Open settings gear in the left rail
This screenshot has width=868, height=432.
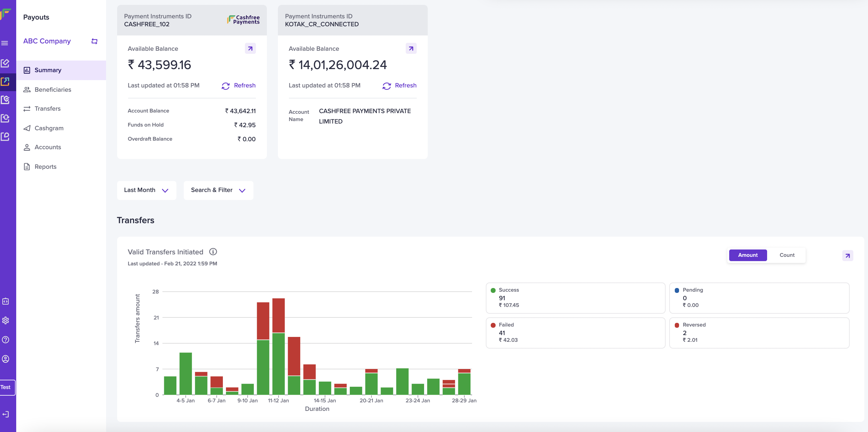6,320
